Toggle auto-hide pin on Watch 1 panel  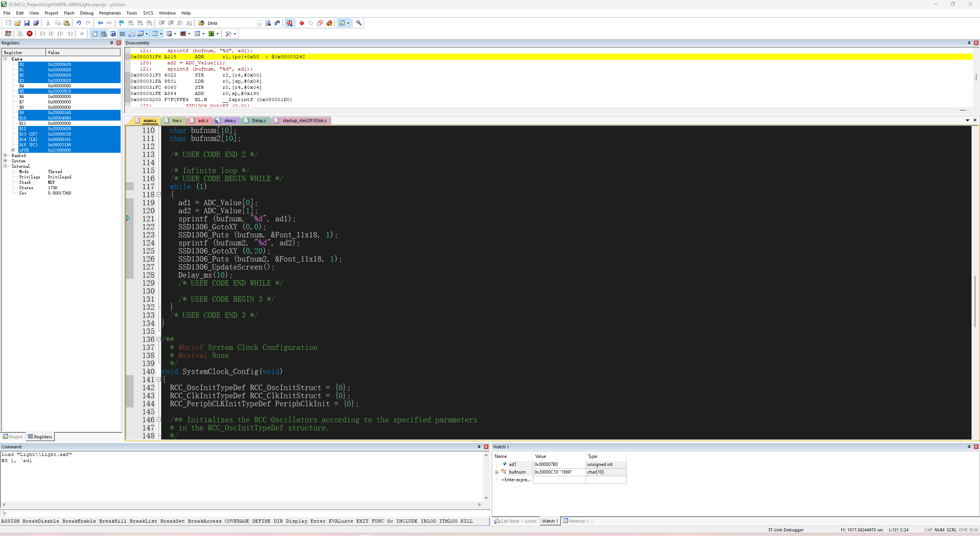pos(969,447)
